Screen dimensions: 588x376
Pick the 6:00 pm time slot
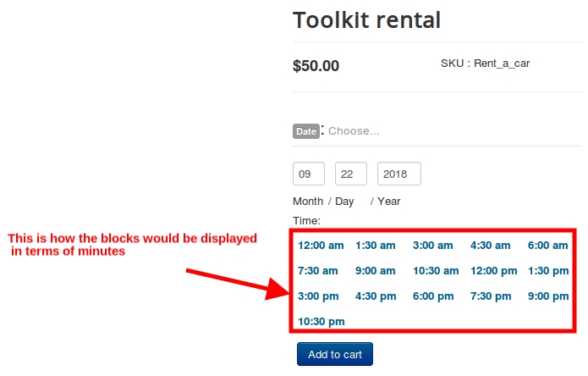coord(433,296)
